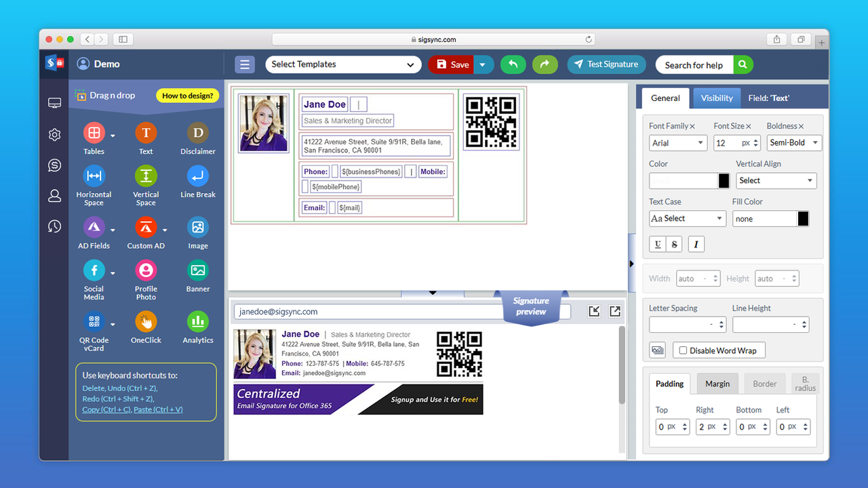Open the monitor icon in left sidebar
The height and width of the screenshot is (488, 868).
coord(55,103)
